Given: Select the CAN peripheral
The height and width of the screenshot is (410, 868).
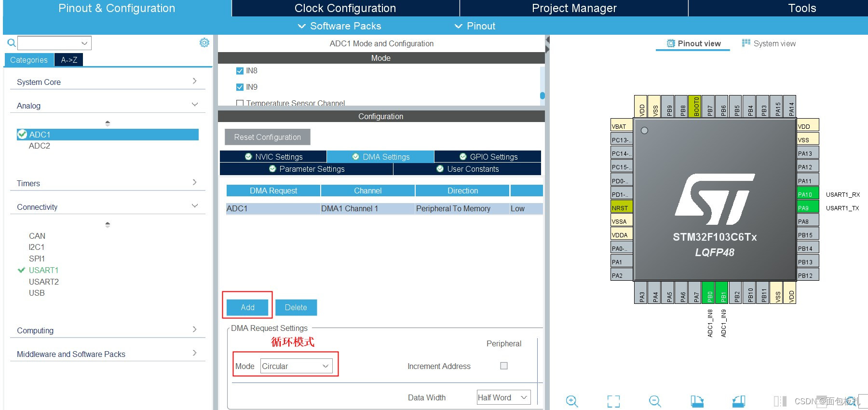Looking at the screenshot, I should 37,236.
